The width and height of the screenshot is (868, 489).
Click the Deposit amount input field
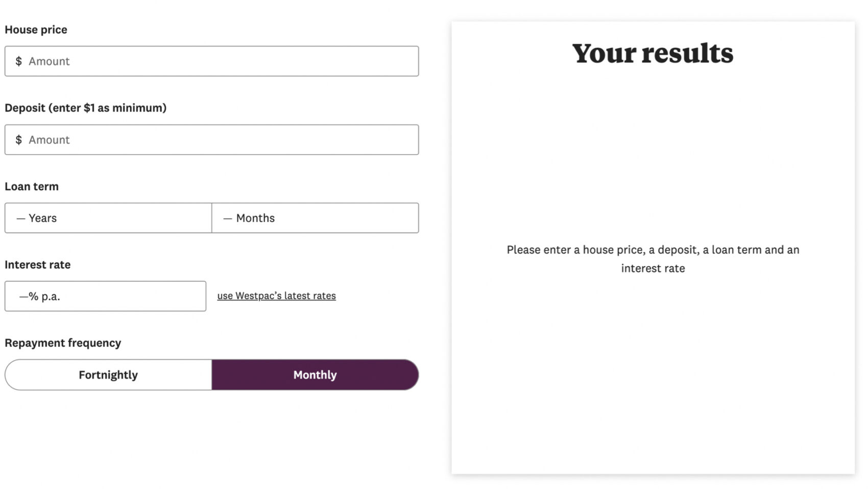point(212,139)
